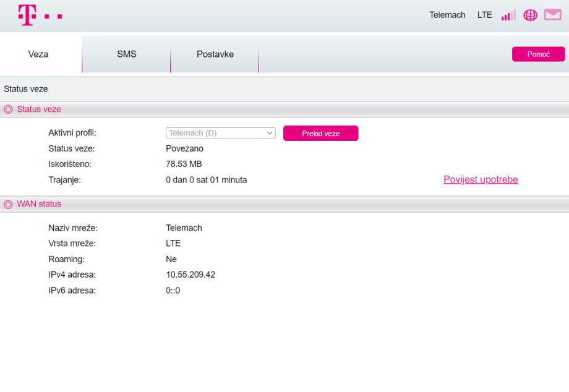Check the signal strength bars icon
Image resolution: width=569 pixels, height=392 pixels.
tap(508, 15)
